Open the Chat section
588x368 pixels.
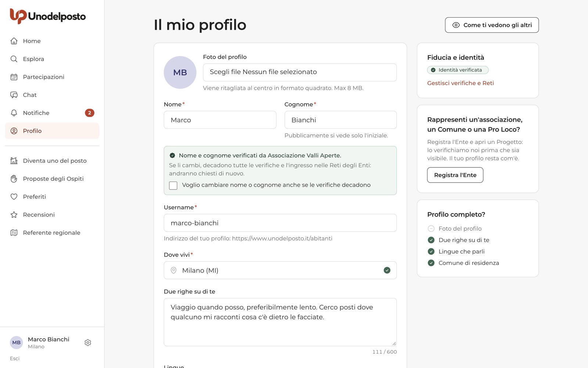(52, 95)
